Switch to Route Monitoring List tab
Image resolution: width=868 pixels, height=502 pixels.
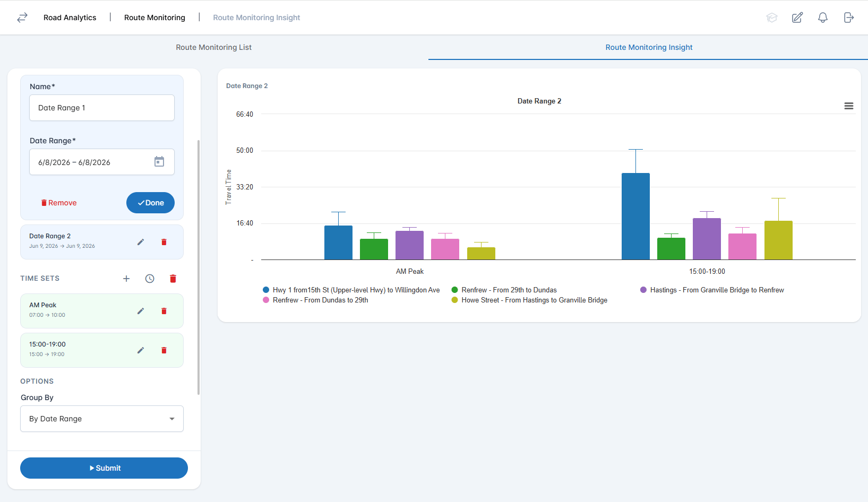pyautogui.click(x=214, y=47)
